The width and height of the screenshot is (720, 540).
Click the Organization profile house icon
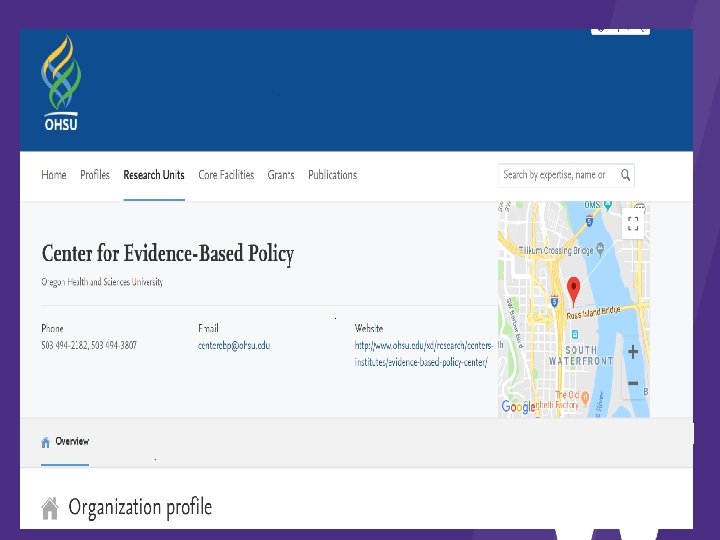[x=50, y=508]
